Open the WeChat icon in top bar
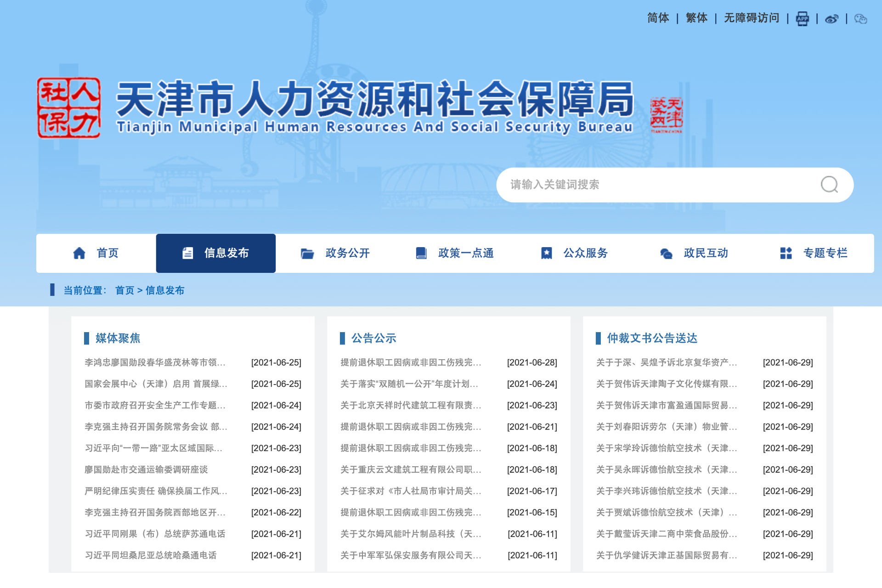Screen dimensions: 882x588 (860, 19)
